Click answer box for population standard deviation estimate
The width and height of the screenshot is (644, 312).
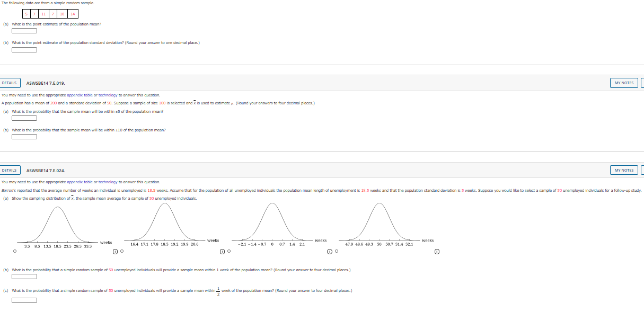click(x=24, y=50)
